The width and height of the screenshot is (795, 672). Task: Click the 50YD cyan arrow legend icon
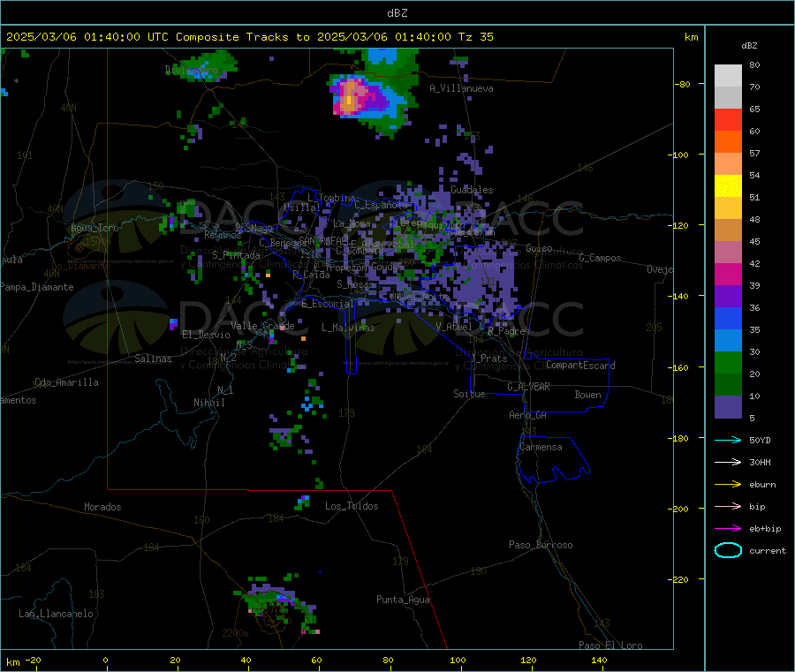pyautogui.click(x=728, y=440)
